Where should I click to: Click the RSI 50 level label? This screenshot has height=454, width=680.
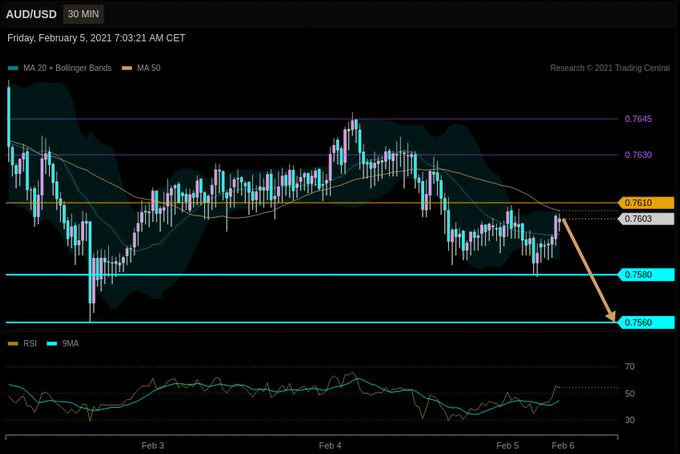point(630,394)
